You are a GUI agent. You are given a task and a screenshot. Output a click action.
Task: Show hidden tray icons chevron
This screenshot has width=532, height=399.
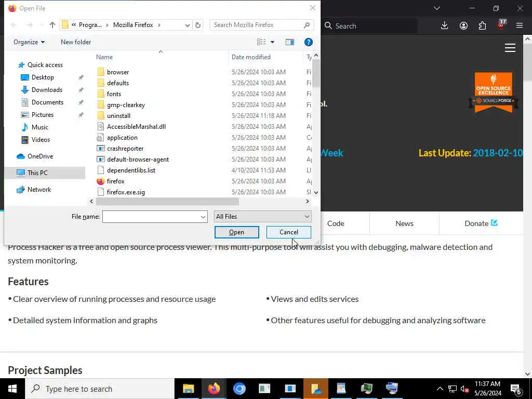[440, 389]
